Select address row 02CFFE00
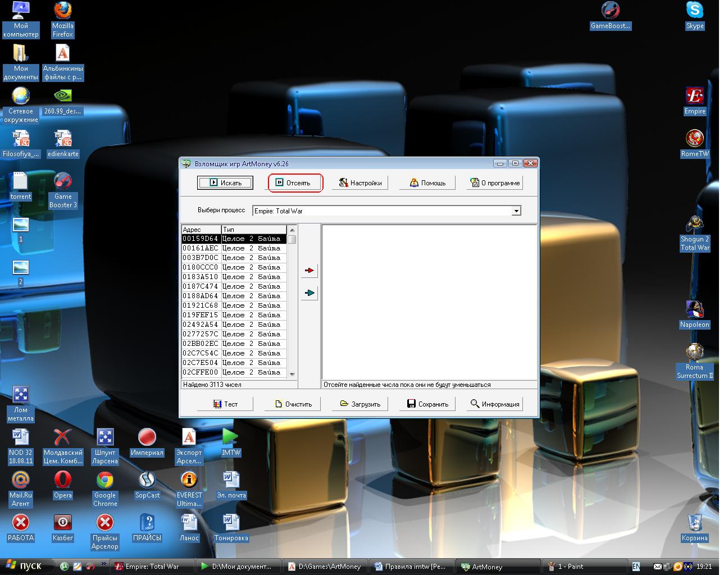 (234, 372)
